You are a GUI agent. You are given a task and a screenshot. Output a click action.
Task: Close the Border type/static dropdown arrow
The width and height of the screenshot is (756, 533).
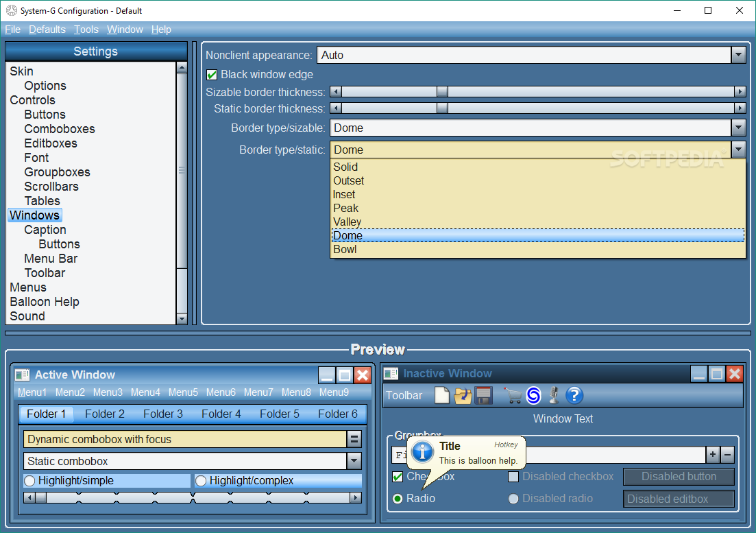click(x=738, y=150)
